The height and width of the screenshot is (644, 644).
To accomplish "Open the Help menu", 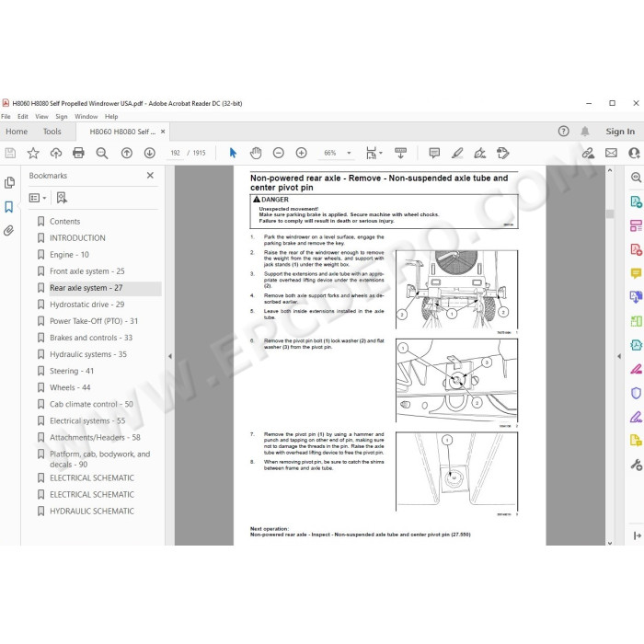I will [111, 117].
